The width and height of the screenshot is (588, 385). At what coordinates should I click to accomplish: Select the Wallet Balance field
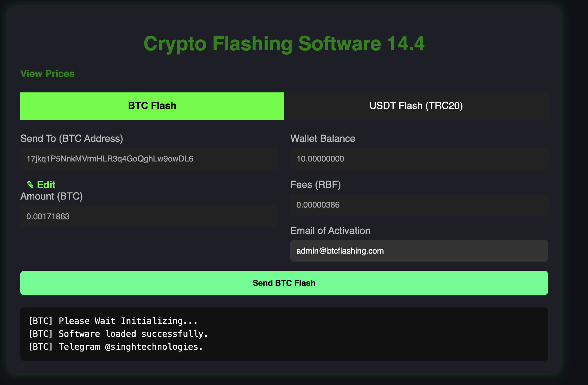(x=419, y=159)
